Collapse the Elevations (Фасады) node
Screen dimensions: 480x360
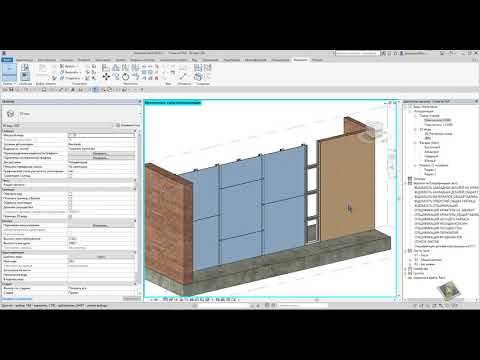415,143
